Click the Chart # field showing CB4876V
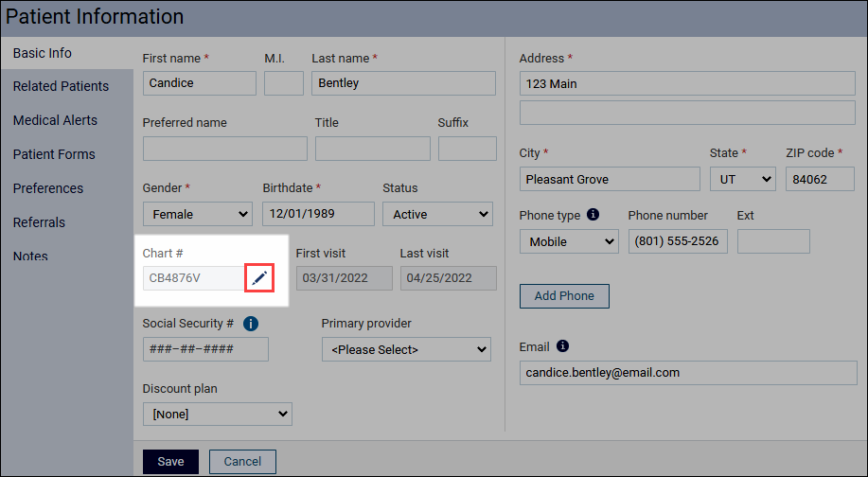This screenshot has width=868, height=477. click(194, 278)
